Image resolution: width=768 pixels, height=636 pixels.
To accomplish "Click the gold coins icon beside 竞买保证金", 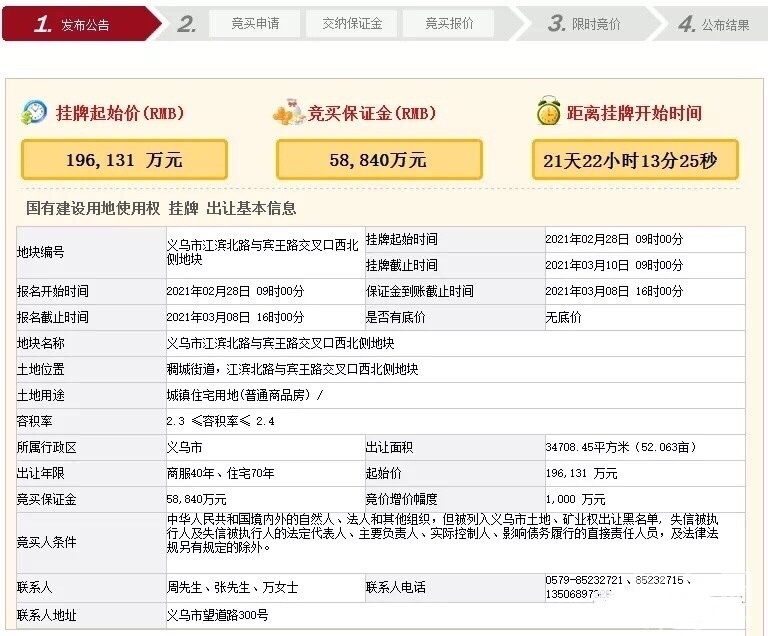I will [289, 112].
